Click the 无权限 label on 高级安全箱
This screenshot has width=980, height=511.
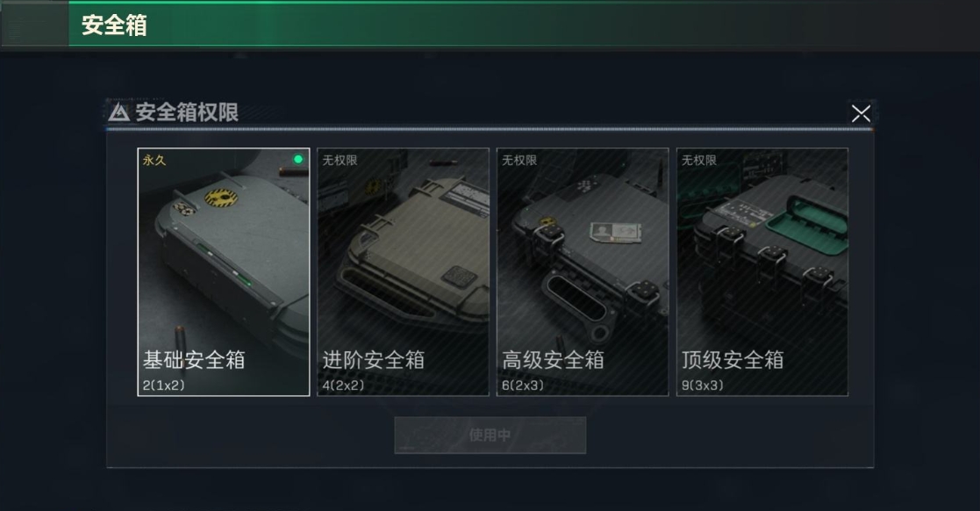pyautogui.click(x=519, y=160)
